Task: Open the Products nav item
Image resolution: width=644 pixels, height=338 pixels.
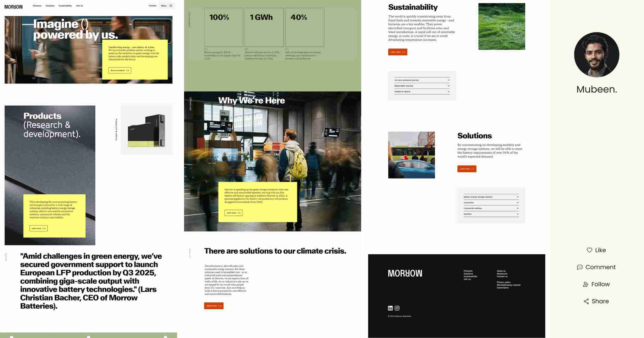Action: click(37, 6)
